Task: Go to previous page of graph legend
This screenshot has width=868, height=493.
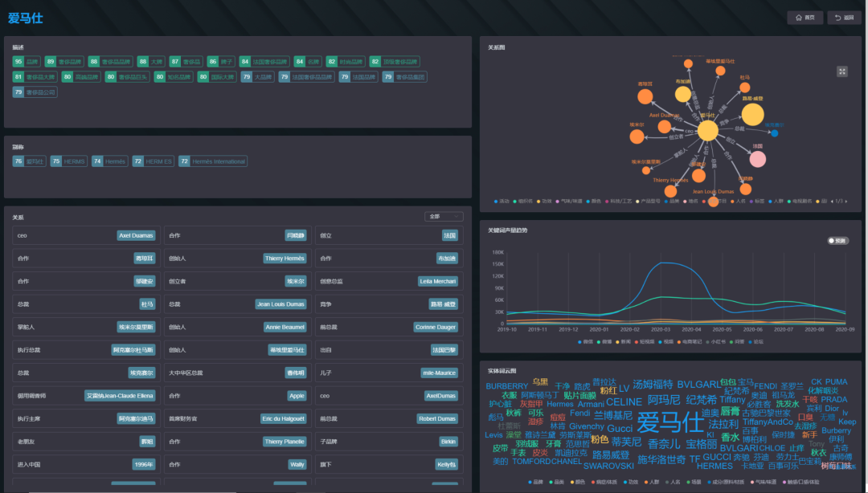Action: [832, 202]
